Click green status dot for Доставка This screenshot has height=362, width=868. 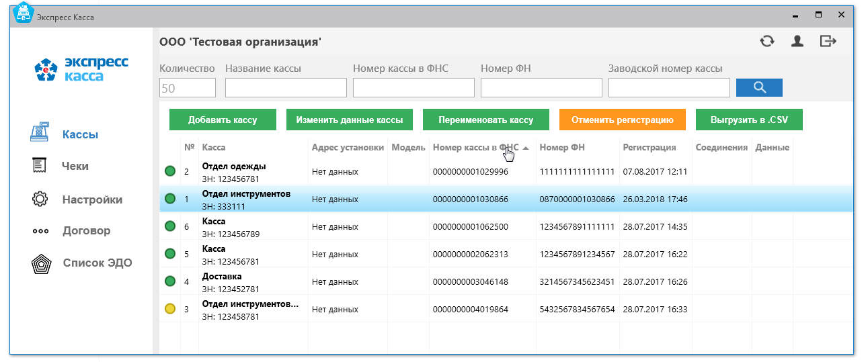(x=170, y=281)
